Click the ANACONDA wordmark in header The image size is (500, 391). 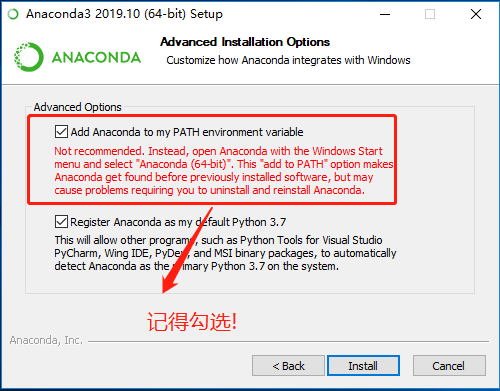(x=96, y=58)
